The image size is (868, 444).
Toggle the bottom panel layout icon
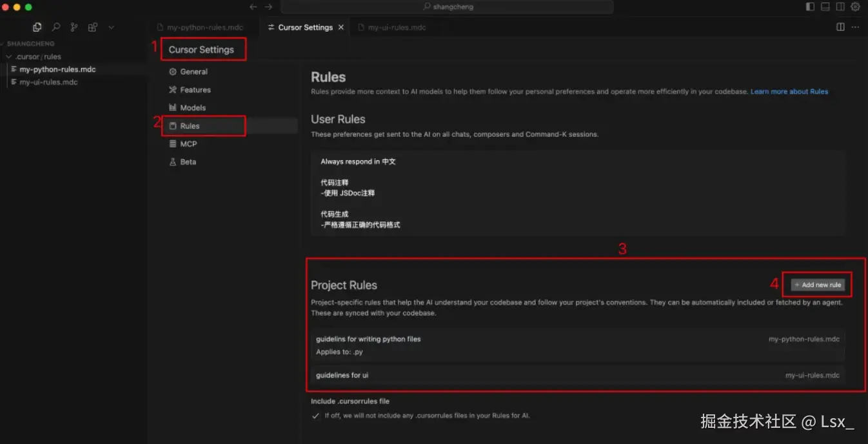point(825,7)
